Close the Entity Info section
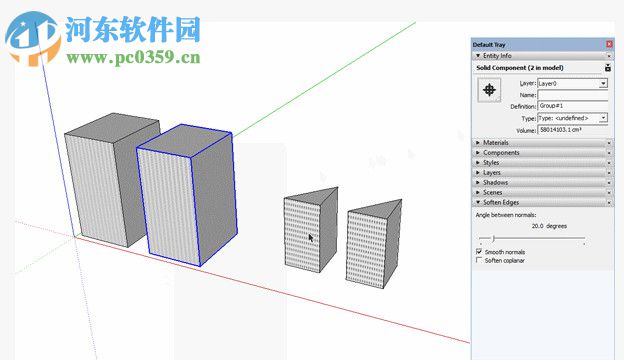Image resolution: width=624 pixels, height=360 pixels. click(609, 56)
